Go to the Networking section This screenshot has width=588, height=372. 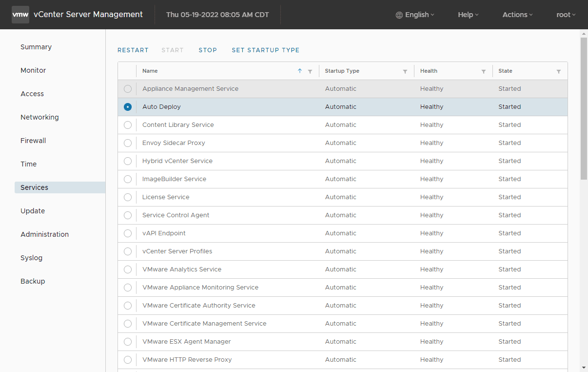coord(39,117)
